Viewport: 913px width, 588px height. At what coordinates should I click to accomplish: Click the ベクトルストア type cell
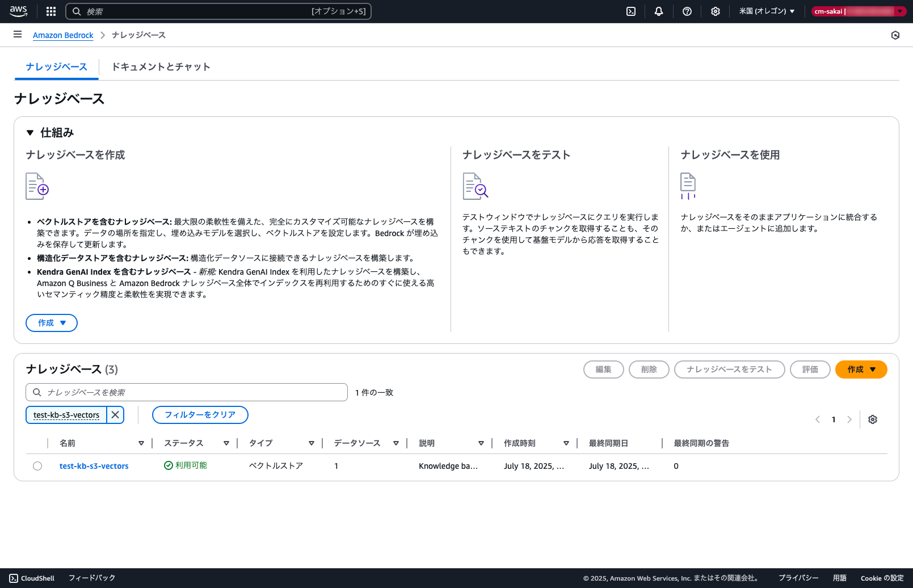pos(276,466)
